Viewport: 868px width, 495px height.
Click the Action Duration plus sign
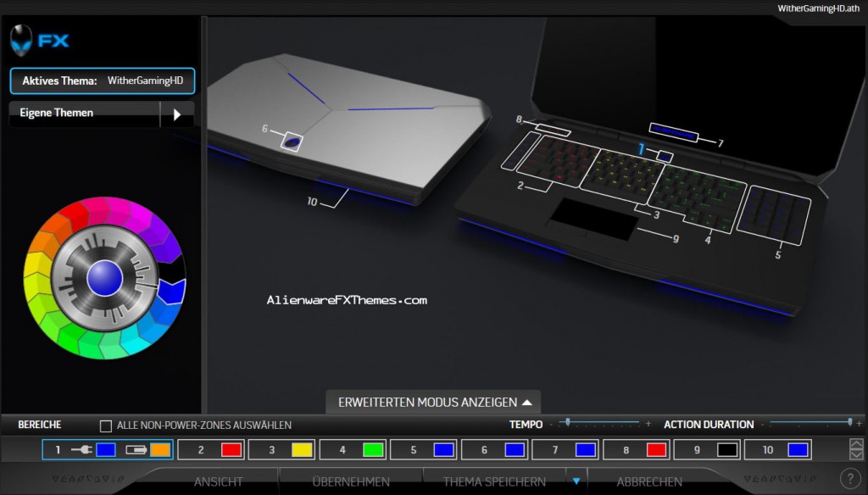pos(860,424)
